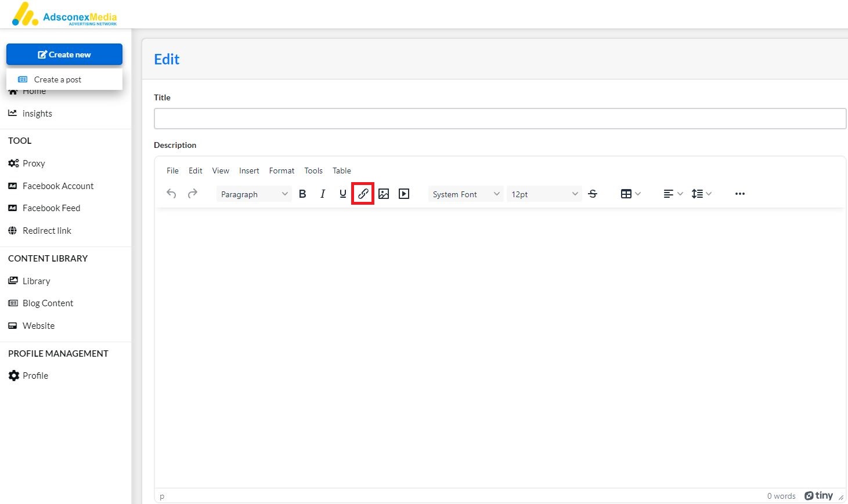Click into the Title input field

[x=500, y=118]
